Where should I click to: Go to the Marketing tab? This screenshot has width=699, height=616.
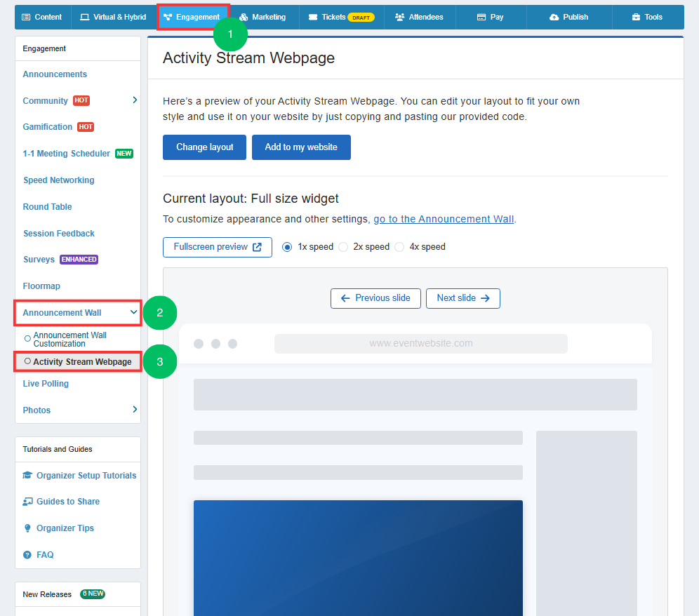point(262,17)
